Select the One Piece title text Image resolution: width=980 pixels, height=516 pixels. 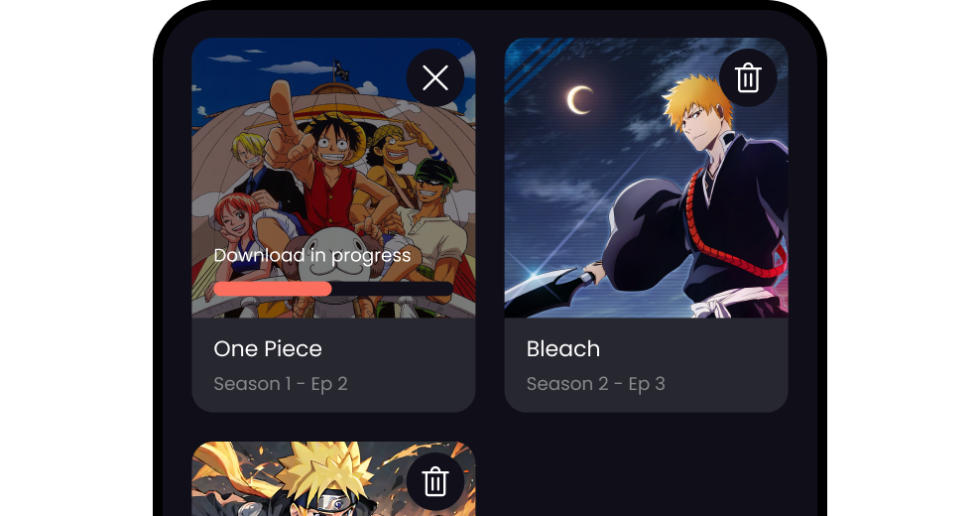tap(268, 348)
